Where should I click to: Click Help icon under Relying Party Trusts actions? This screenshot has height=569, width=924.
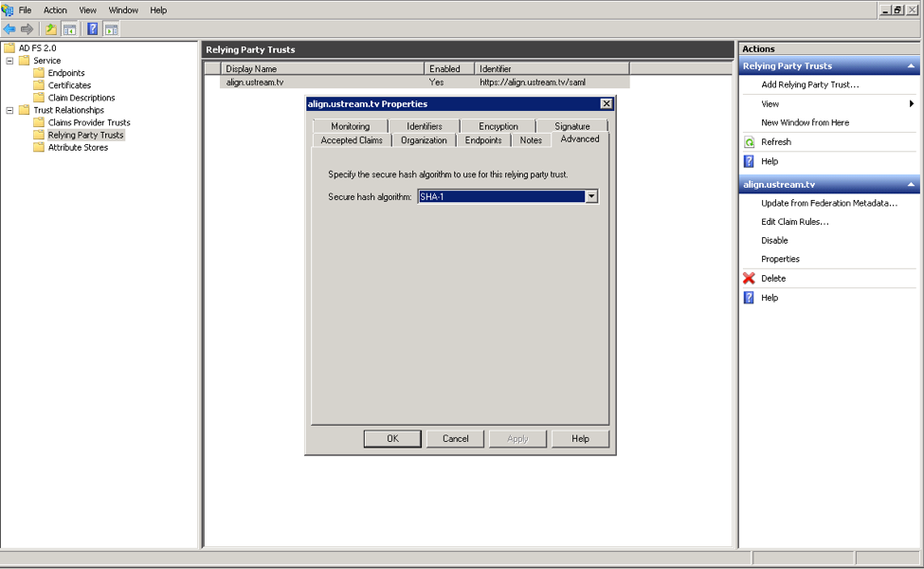(x=749, y=161)
